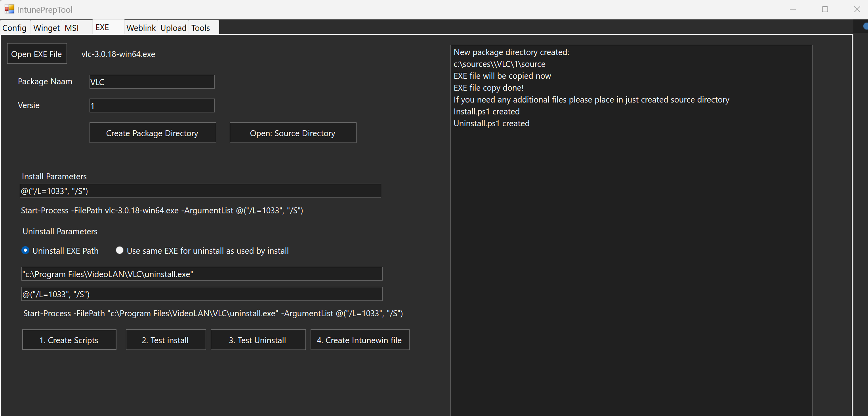The width and height of the screenshot is (868, 416).
Task: Click the 1. Create Scripts button
Action: point(69,340)
